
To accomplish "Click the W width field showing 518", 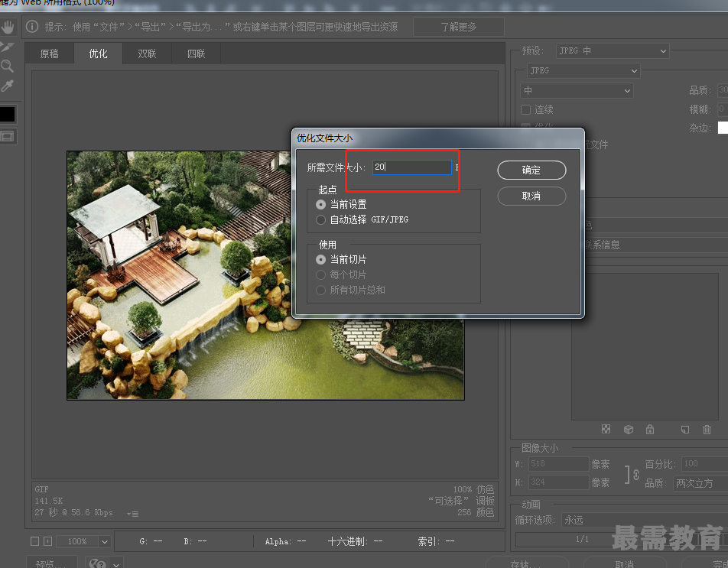I will 558,463.
